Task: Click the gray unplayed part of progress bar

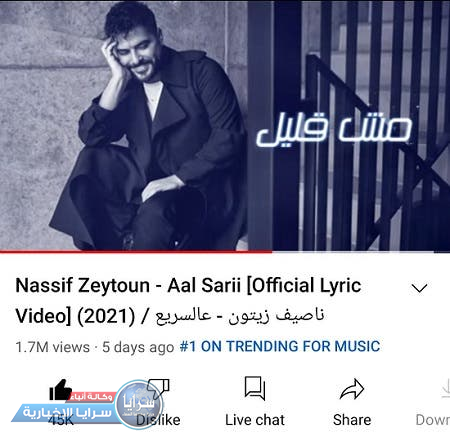Action: coord(361,252)
